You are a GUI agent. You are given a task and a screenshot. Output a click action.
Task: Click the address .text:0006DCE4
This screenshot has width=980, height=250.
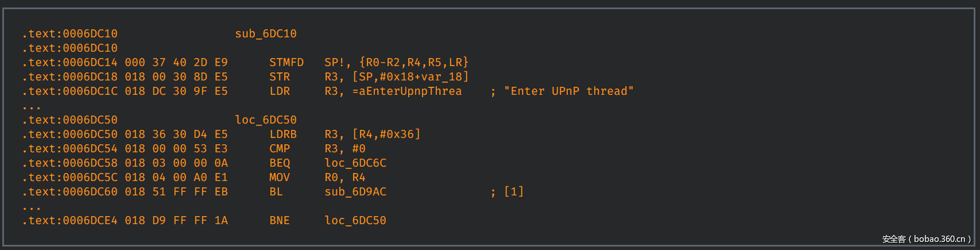tap(70, 221)
